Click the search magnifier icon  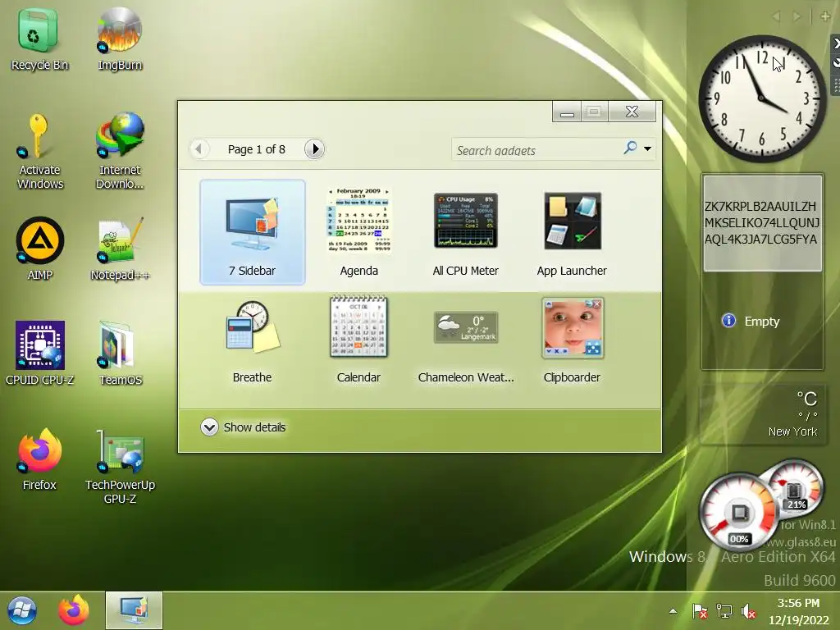click(631, 148)
